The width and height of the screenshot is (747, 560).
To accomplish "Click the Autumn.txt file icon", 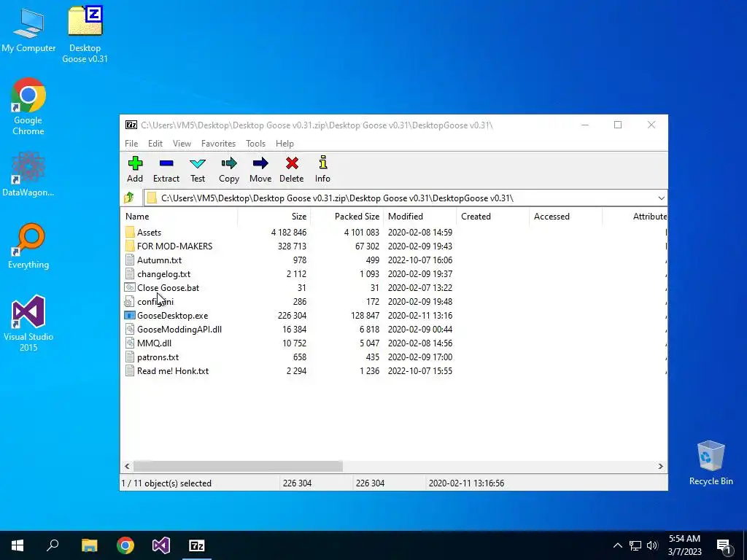I will [x=130, y=260].
